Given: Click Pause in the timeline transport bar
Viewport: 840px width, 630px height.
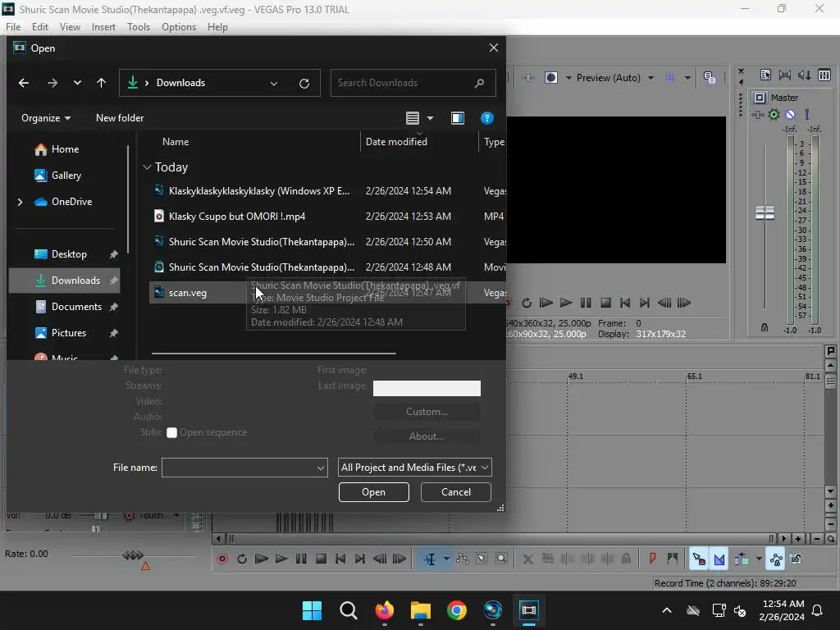Looking at the screenshot, I should [x=301, y=559].
